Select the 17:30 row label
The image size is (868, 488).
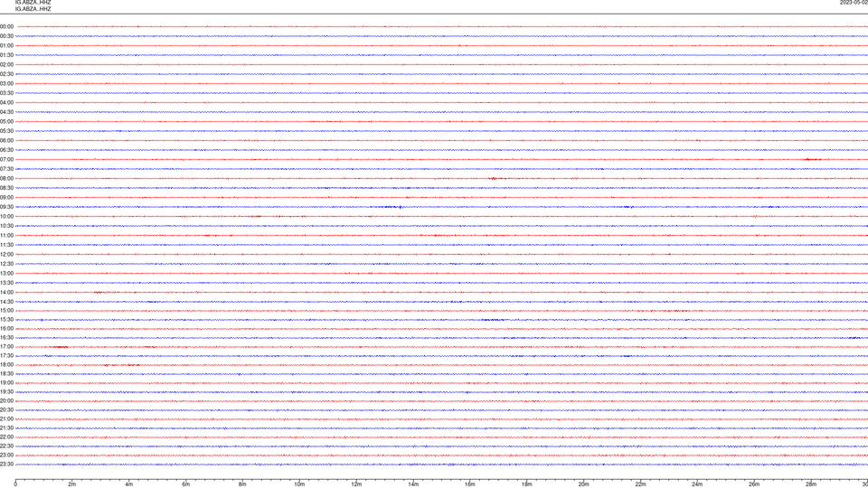pyautogui.click(x=6, y=356)
